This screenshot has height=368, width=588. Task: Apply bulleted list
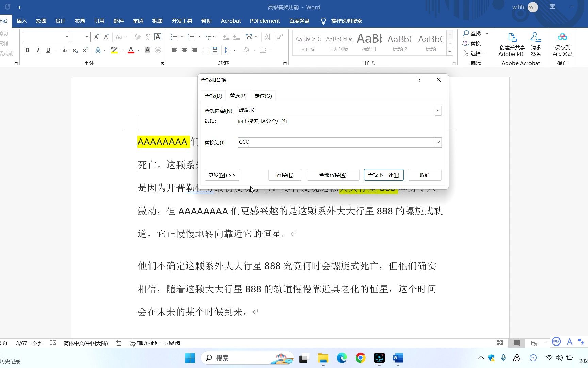point(174,37)
